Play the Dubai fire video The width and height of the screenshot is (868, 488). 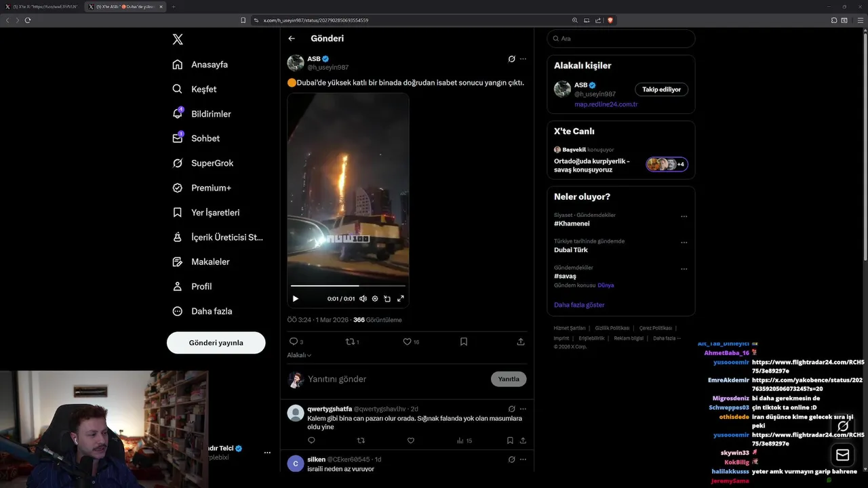296,298
